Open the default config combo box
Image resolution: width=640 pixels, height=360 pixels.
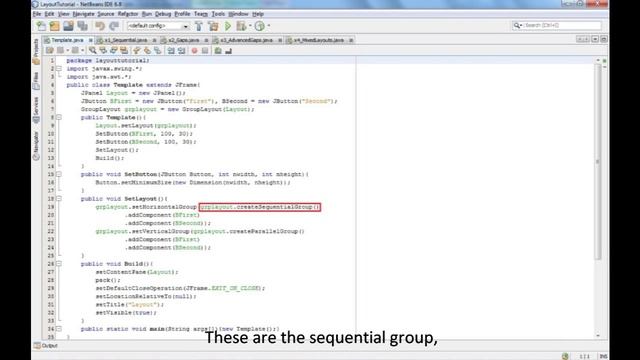(x=158, y=26)
